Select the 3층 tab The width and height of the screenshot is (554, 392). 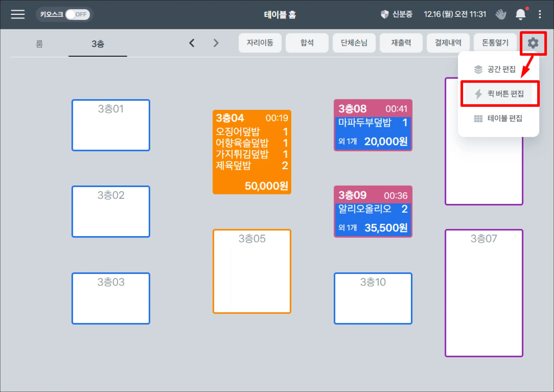[x=97, y=44]
